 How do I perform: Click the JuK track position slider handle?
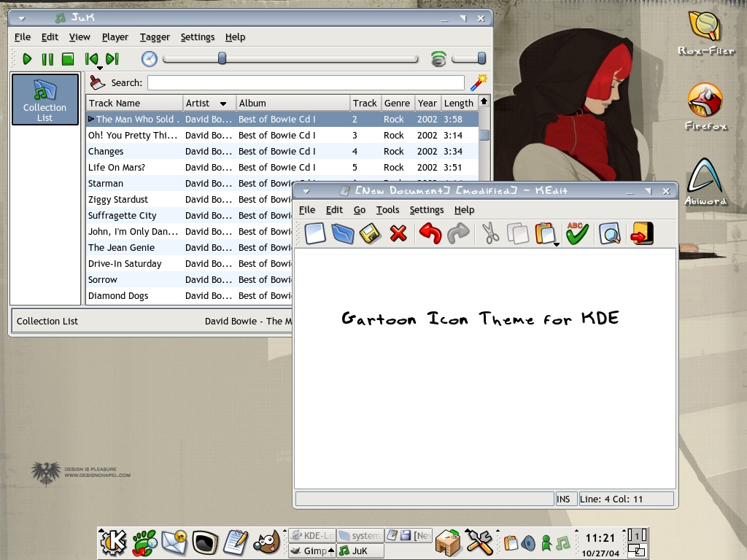[222, 58]
